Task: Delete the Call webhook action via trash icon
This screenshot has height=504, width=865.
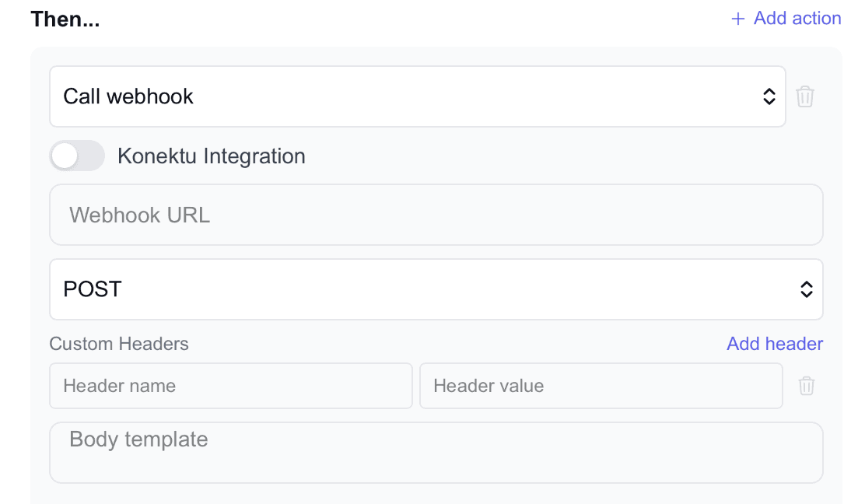Action: (x=805, y=96)
